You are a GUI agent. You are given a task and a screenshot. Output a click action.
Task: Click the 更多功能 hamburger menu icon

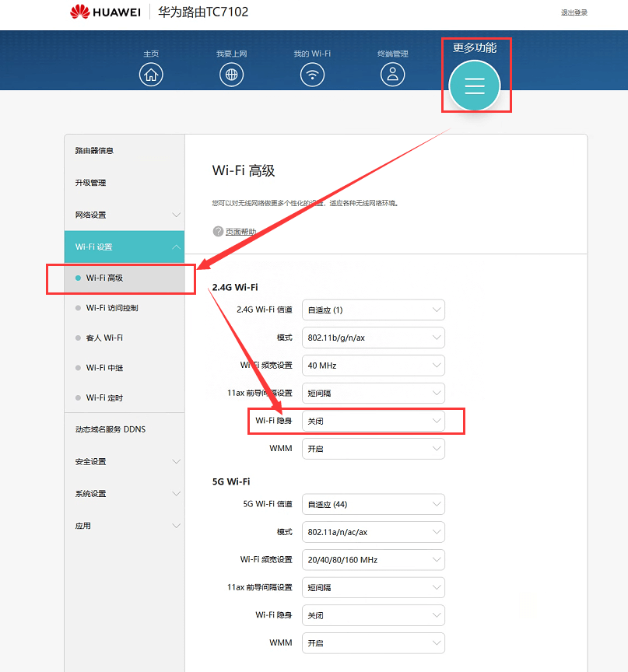tap(475, 85)
